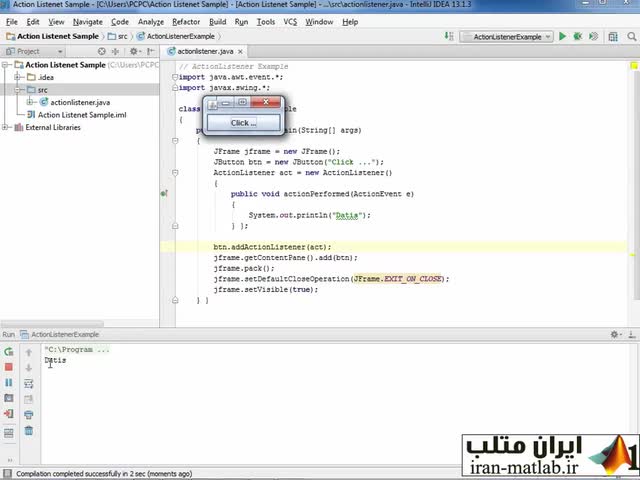Hide the Run tool window icon

(x=632, y=334)
